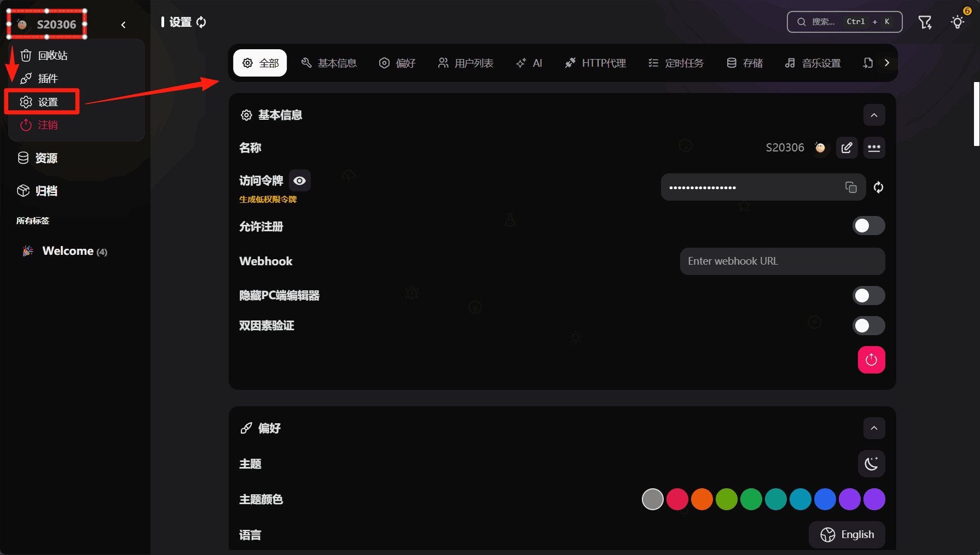Collapse the 偏好 section
Image resolution: width=980 pixels, height=555 pixels.
(874, 428)
